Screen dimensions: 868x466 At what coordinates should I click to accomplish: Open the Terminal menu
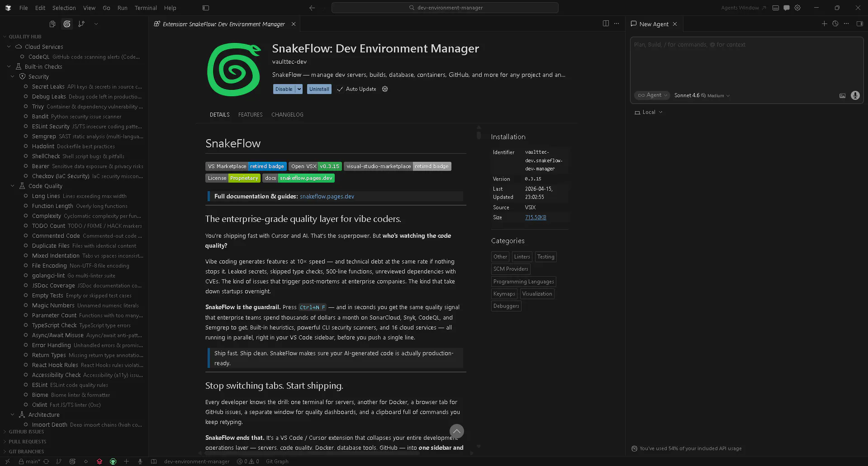click(146, 8)
